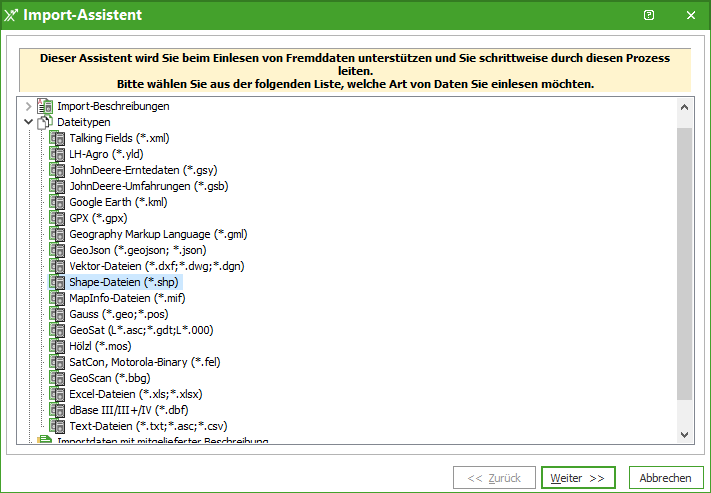Select GeoSat (L*.asc;*.gdt;L*.000) entry
Screen dimensions: 711x493
coord(141,330)
